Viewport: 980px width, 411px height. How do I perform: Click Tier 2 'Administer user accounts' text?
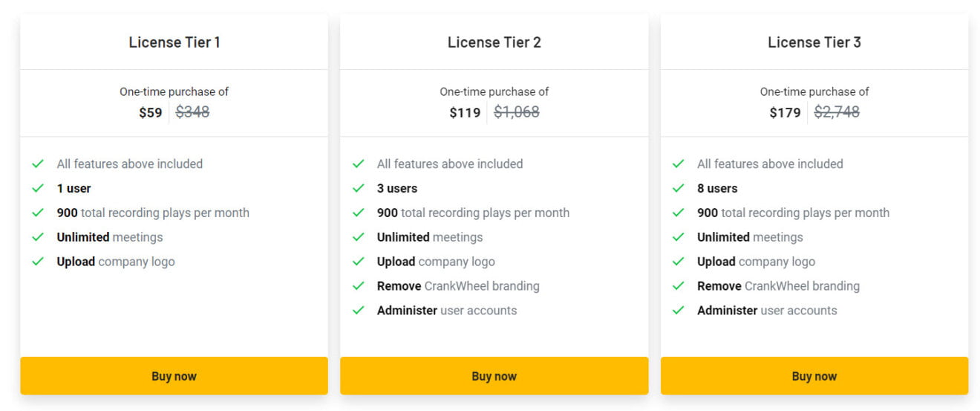pos(447,311)
